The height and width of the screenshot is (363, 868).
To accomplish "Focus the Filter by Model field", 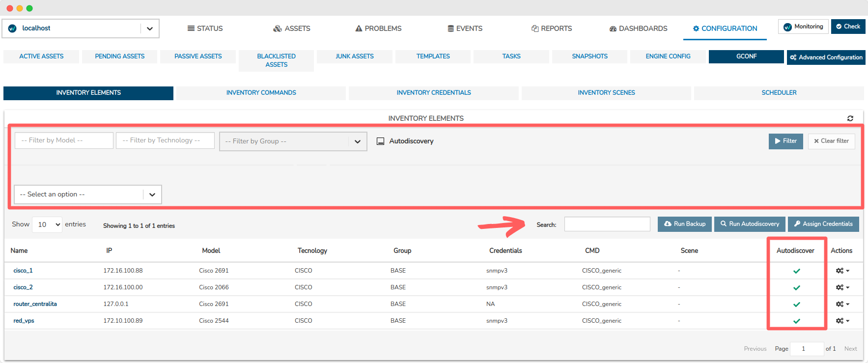I will pyautogui.click(x=64, y=140).
